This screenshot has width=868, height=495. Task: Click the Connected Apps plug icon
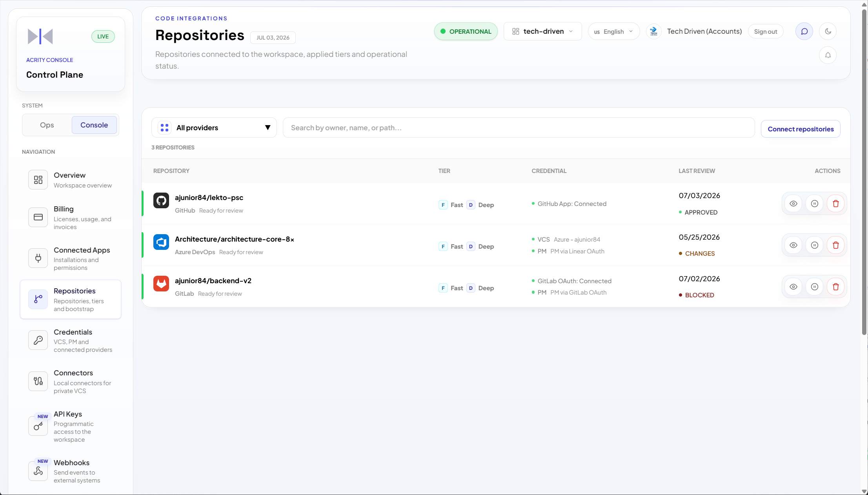[38, 258]
